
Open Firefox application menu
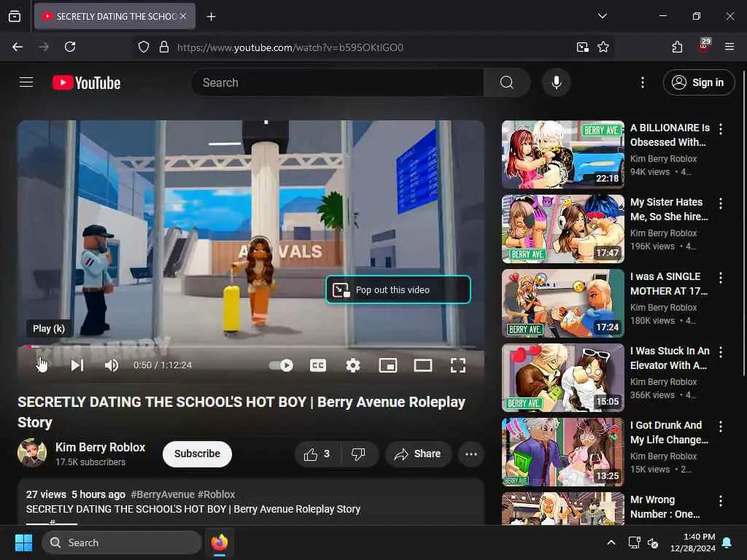729,47
